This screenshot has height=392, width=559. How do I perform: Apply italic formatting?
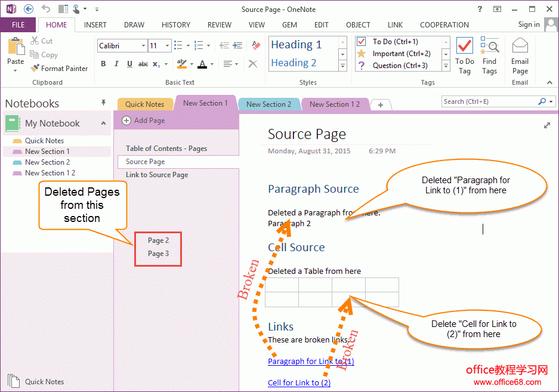(x=116, y=64)
